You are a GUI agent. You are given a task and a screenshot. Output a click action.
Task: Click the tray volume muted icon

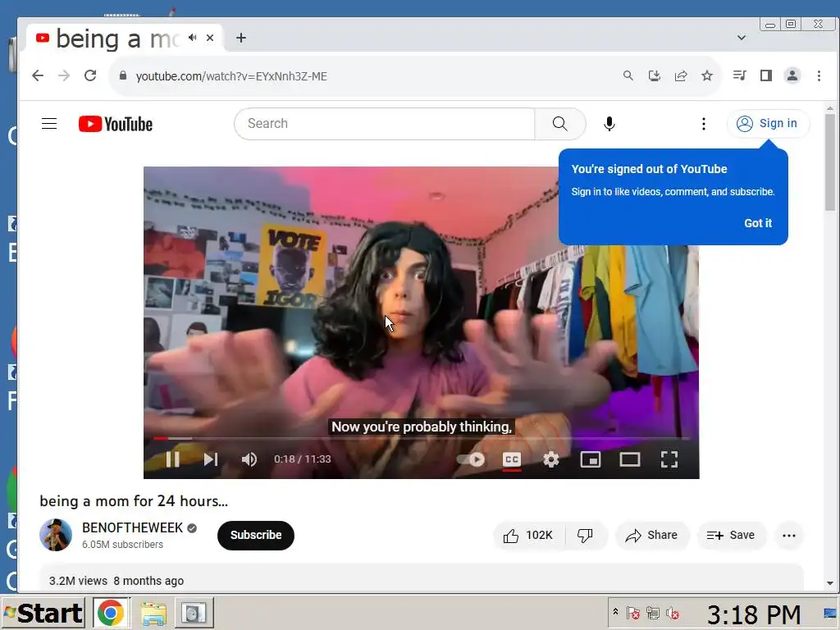pos(673,613)
